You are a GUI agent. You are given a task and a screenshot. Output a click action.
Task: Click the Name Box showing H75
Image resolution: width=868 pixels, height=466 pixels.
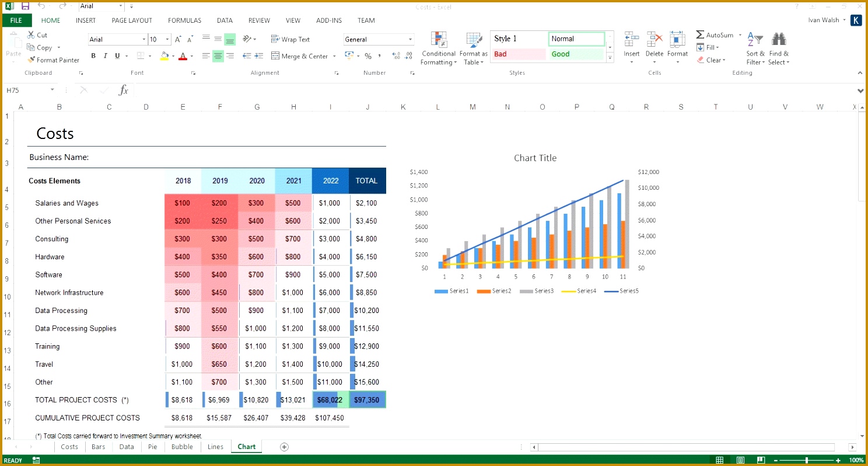[x=26, y=90]
